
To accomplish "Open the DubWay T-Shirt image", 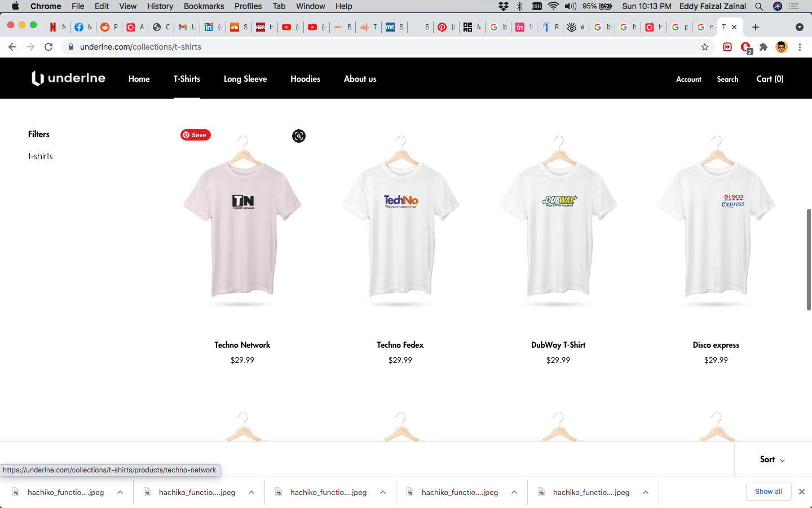I will [558, 220].
